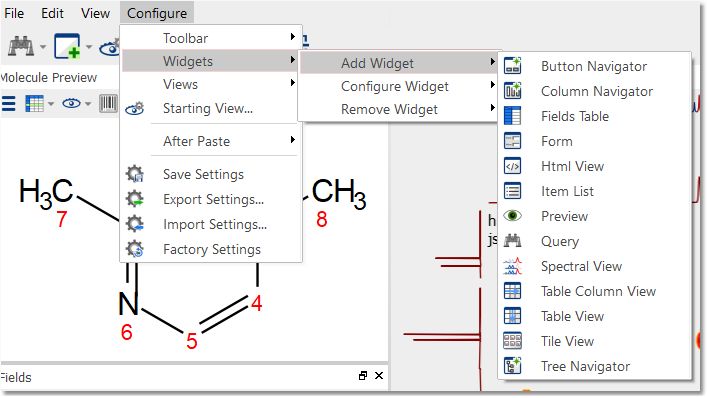Select the Button Navigator widget icon

click(x=512, y=66)
